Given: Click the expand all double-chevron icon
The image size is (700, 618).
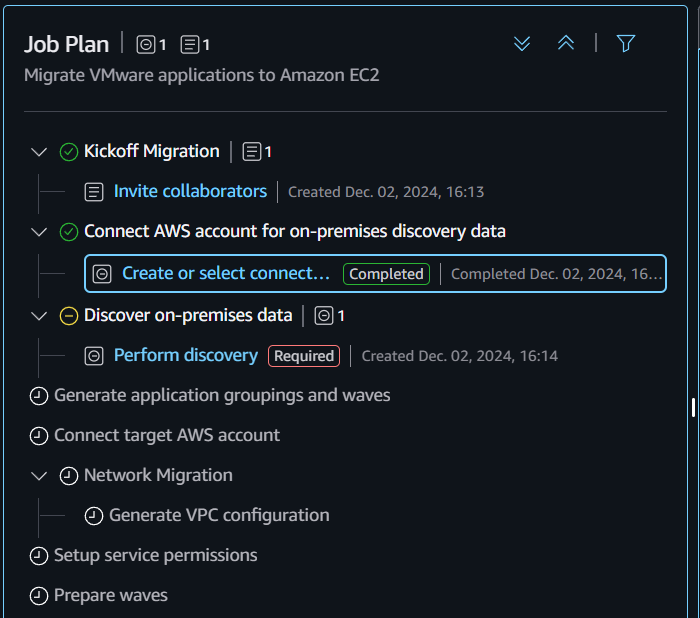Looking at the screenshot, I should (x=521, y=43).
